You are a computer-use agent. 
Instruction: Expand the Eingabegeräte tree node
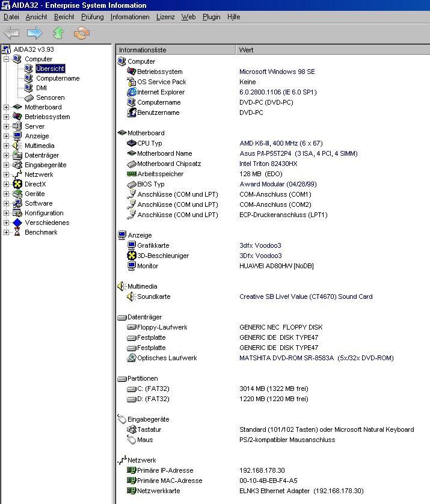pyautogui.click(x=6, y=165)
